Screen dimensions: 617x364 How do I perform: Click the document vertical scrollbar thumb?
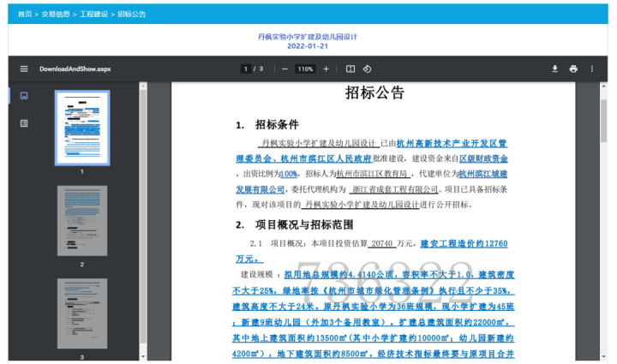point(603,121)
